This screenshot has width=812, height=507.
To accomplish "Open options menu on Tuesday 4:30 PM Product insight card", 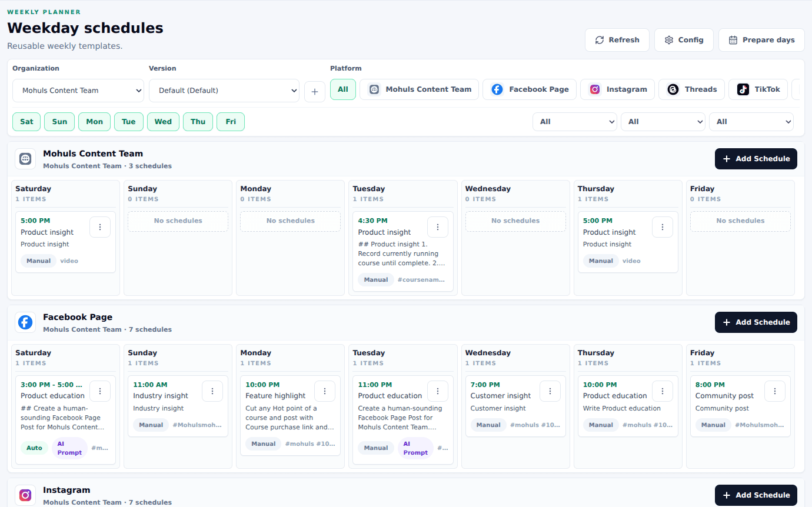I will (438, 226).
